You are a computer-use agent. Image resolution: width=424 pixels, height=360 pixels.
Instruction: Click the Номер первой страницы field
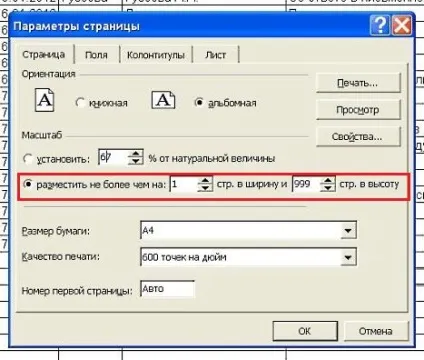(x=167, y=289)
